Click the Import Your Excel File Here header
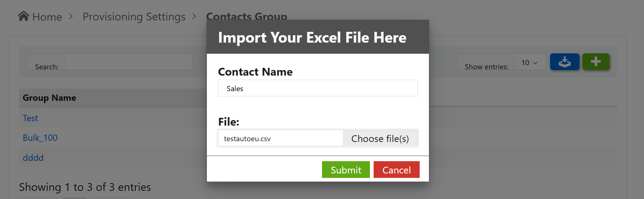 point(312,37)
